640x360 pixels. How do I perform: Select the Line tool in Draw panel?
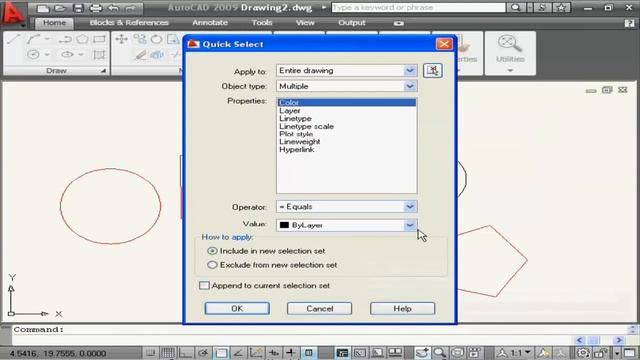tap(13, 39)
